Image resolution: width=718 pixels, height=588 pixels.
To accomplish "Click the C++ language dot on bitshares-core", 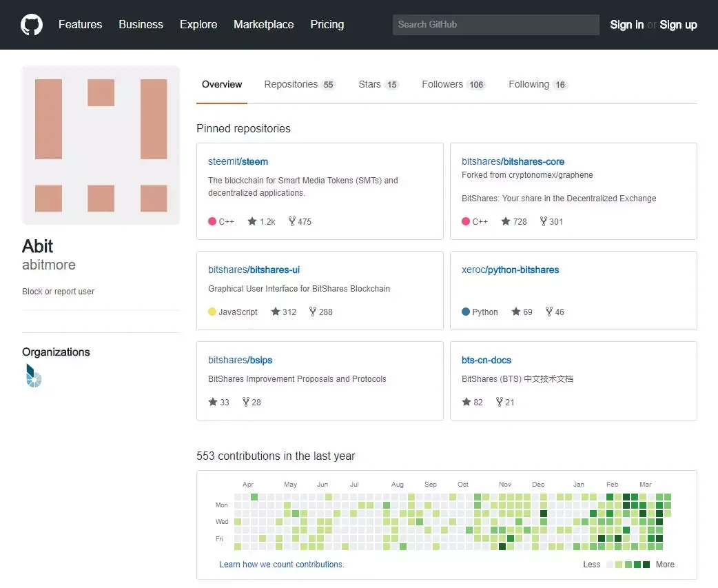I will [x=466, y=221].
